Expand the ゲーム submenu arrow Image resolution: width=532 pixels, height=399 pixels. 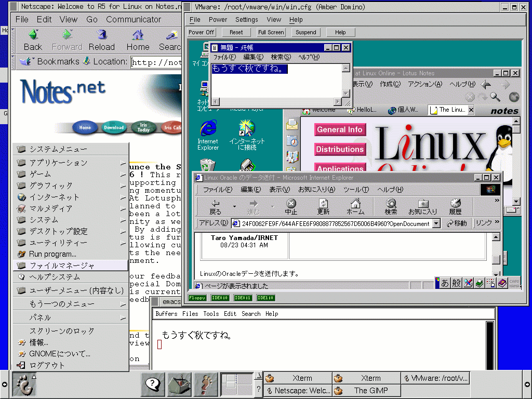click(123, 175)
